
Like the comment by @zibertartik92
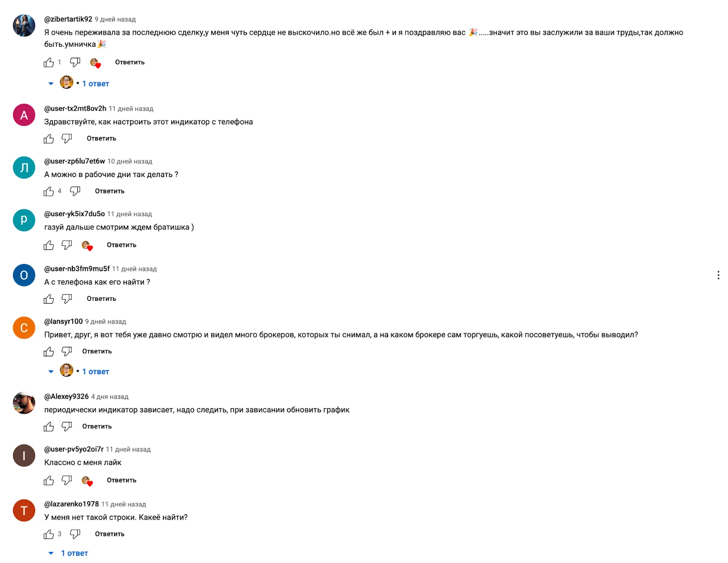coord(49,62)
